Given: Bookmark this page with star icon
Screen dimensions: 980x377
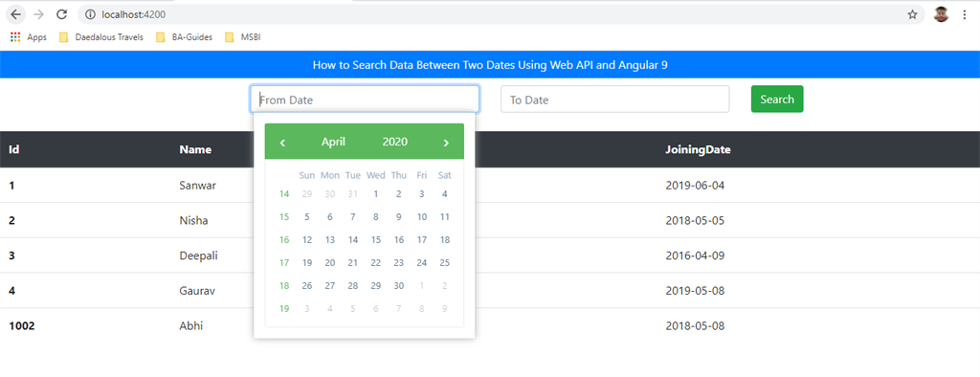Looking at the screenshot, I should [x=912, y=14].
